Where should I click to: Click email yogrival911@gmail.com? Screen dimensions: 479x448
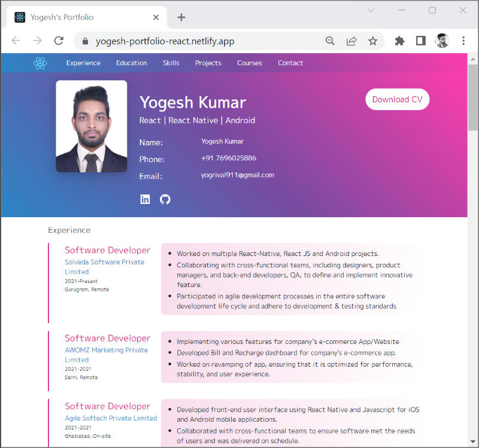click(x=237, y=175)
